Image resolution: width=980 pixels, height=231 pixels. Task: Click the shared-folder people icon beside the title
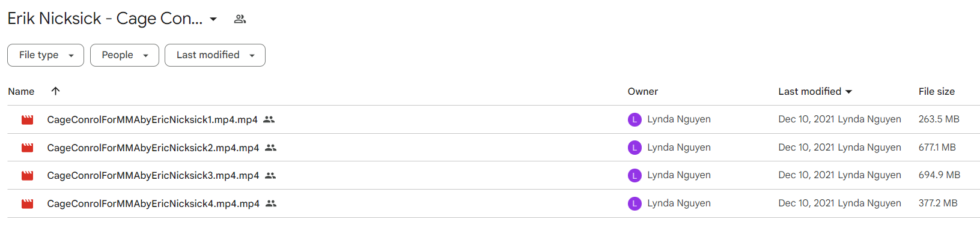pos(240,19)
